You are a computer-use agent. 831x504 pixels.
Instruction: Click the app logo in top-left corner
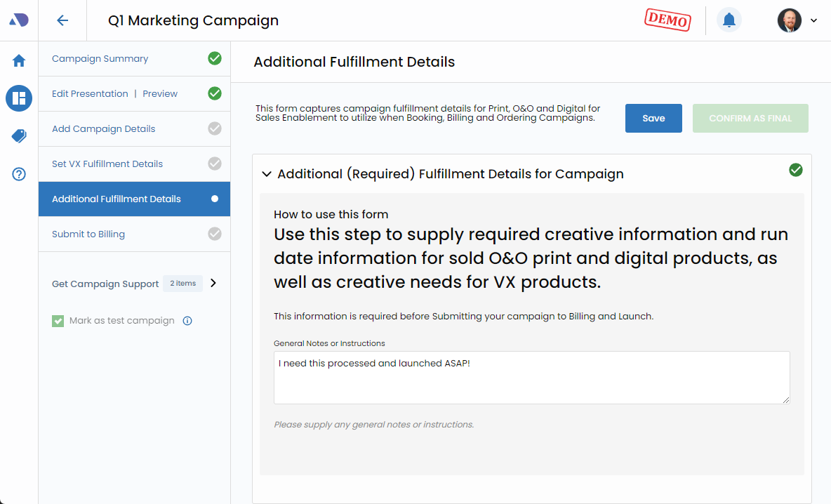[x=19, y=20]
